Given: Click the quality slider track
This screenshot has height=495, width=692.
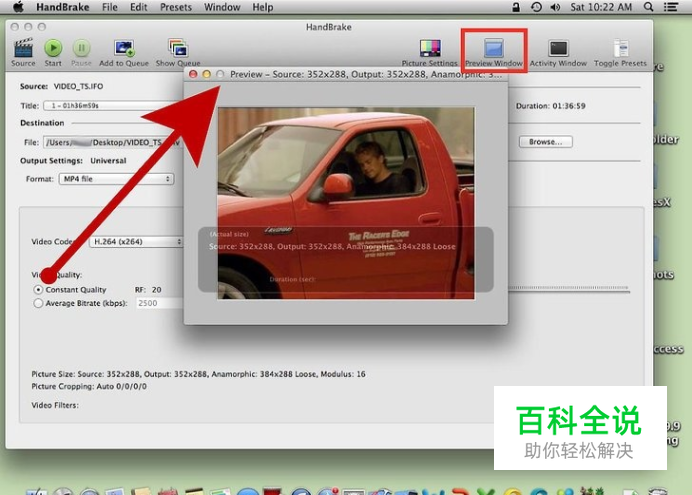Looking at the screenshot, I should point(568,288).
